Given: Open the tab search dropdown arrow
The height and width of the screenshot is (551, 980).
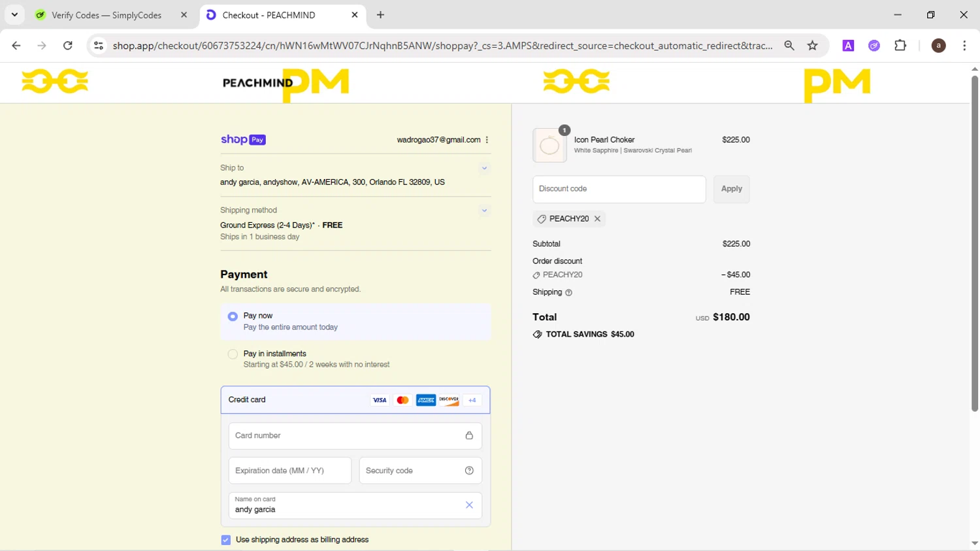Looking at the screenshot, I should tap(14, 14).
